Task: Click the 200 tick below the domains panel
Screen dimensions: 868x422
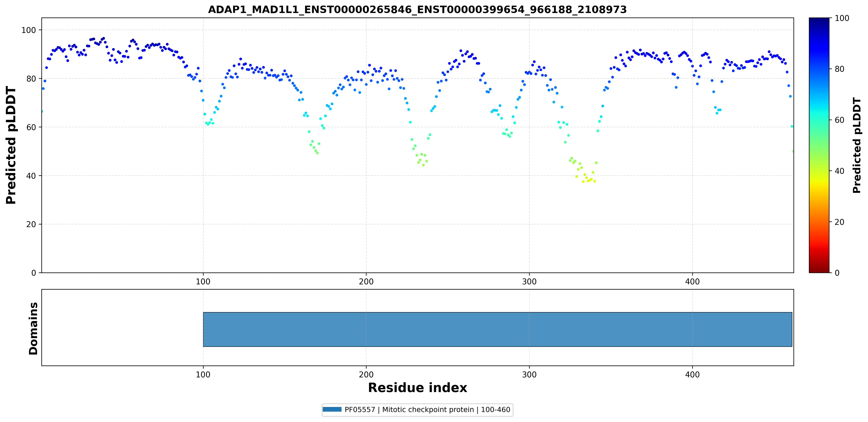Action: pyautogui.click(x=366, y=374)
